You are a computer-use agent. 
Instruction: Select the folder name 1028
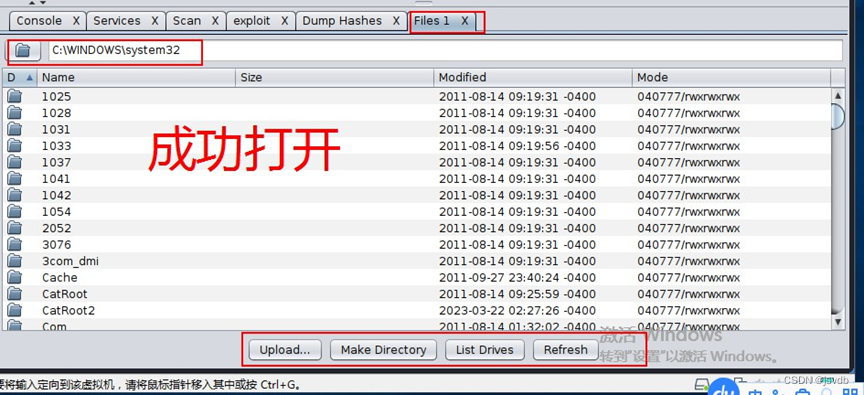(x=57, y=113)
